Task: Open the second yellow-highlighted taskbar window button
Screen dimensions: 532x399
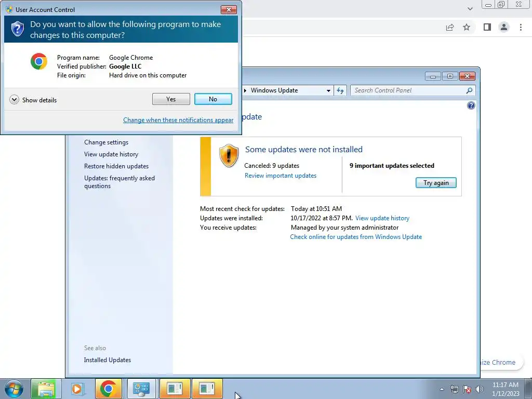Action: click(x=207, y=389)
